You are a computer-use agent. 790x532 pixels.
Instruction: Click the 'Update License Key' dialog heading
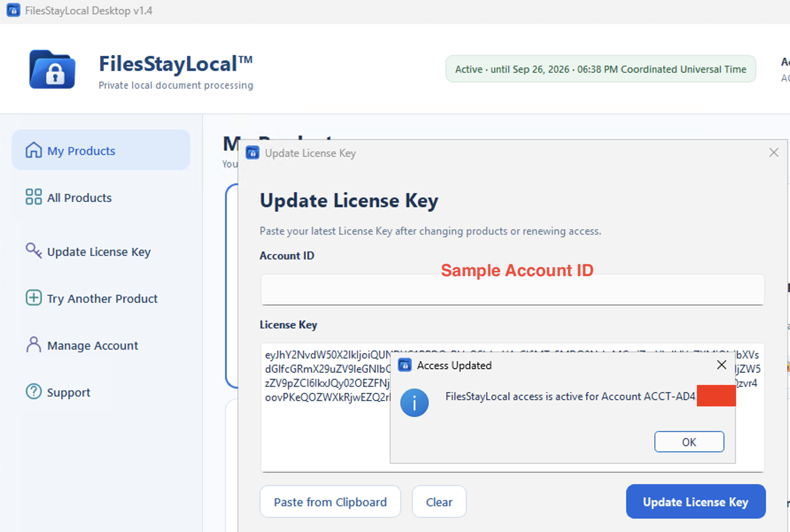click(349, 200)
